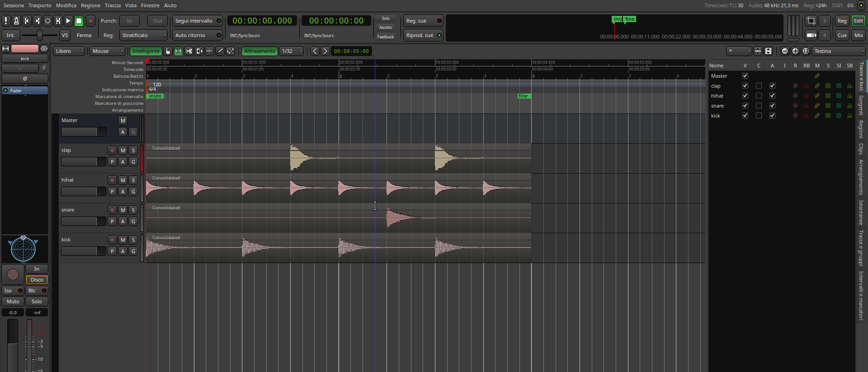Open the Stratificato recording mode dropdown

tap(144, 35)
